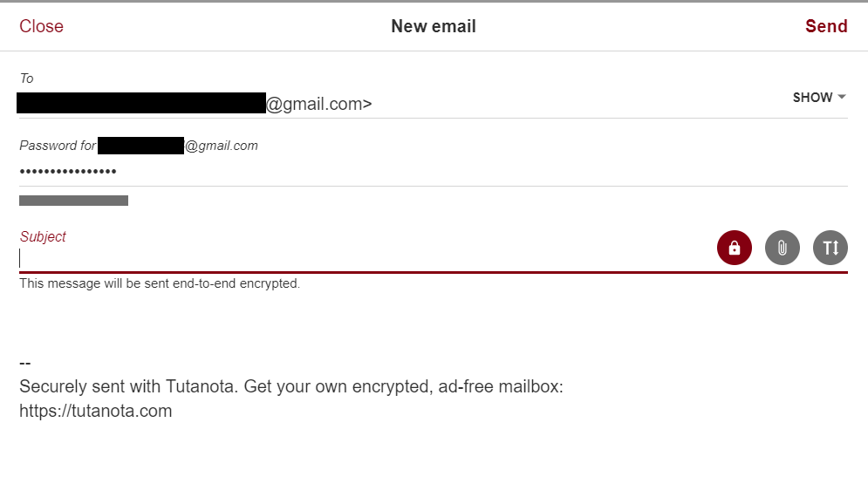The image size is (868, 477).
Task: Close the new email dialog
Action: pos(42,26)
